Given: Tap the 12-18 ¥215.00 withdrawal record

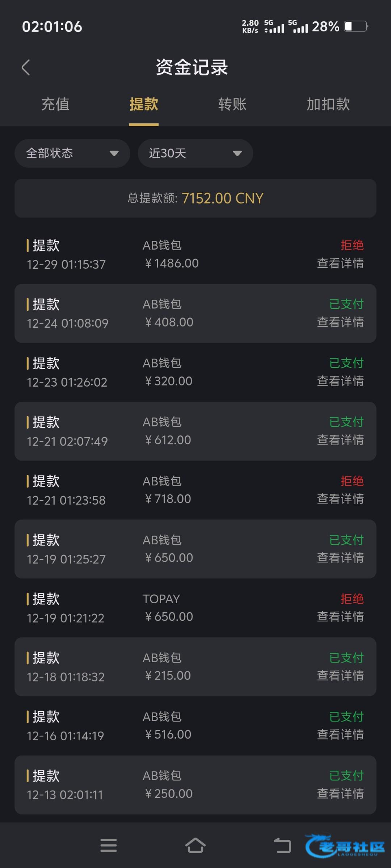Looking at the screenshot, I should point(195,667).
